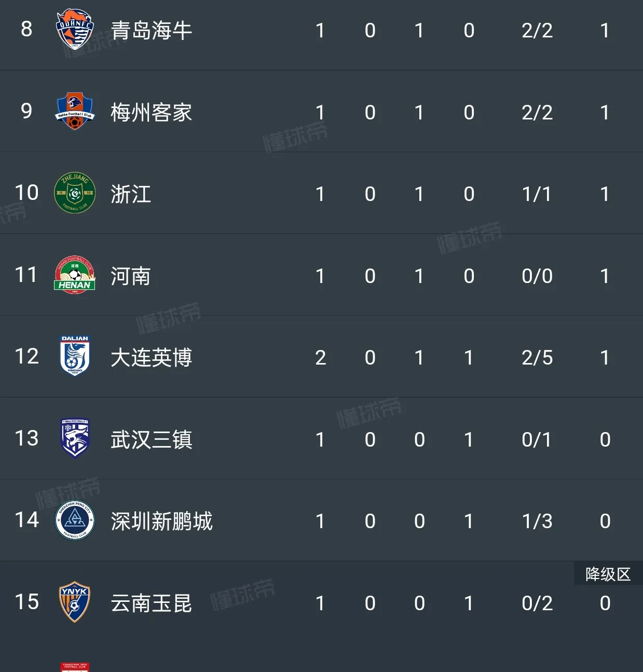Screen dimensions: 643x672
Task: Open the 青岛海牛 team name link
Action: [x=151, y=30]
